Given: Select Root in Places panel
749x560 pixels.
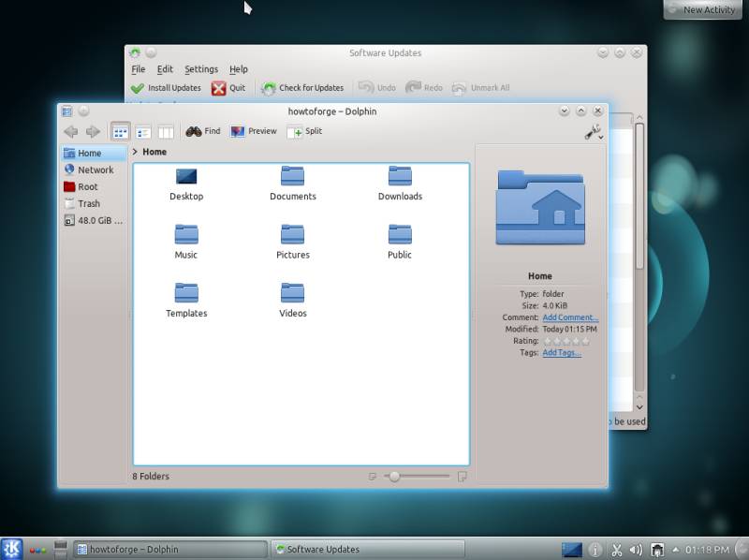Looking at the screenshot, I should (94, 187).
